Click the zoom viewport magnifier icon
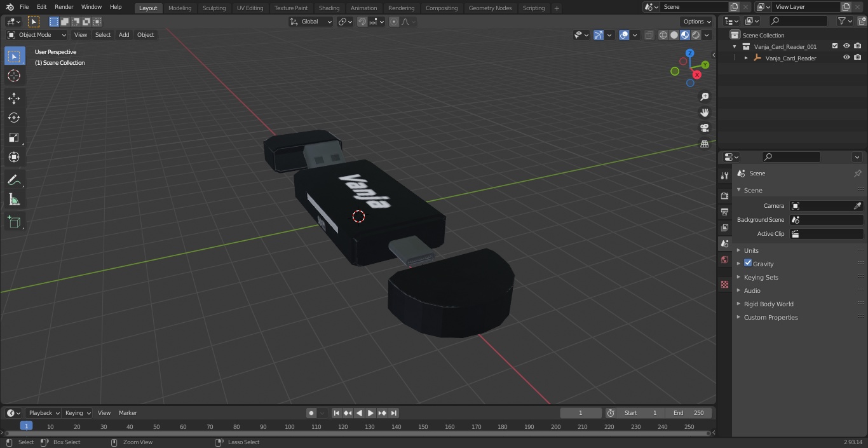Image resolution: width=868 pixels, height=448 pixels. (x=704, y=97)
